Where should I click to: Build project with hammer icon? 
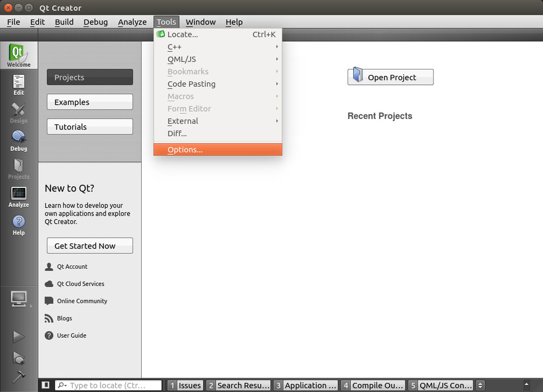coord(18,376)
